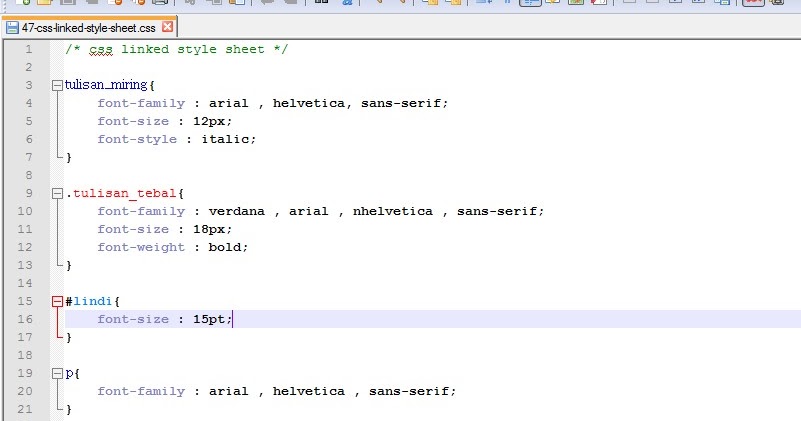Viewport: 801px width, 421px height.
Task: Click sans-serif on line 20
Action: pyautogui.click(x=409, y=391)
